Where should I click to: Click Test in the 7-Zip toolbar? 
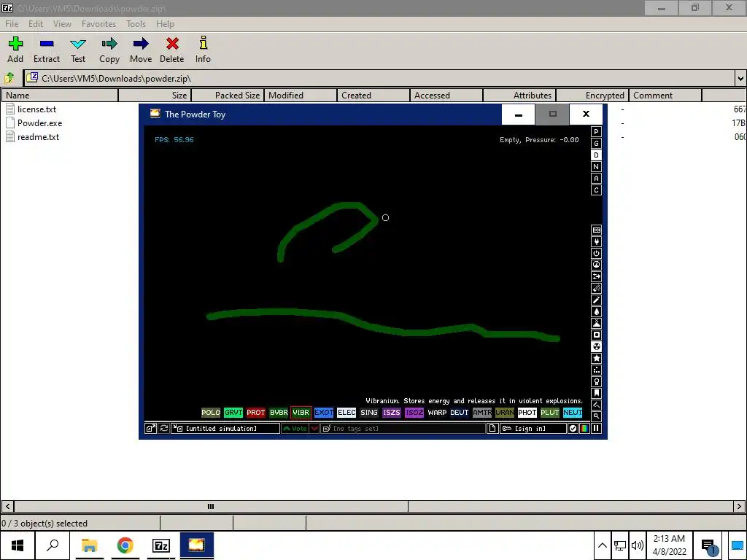(x=78, y=50)
